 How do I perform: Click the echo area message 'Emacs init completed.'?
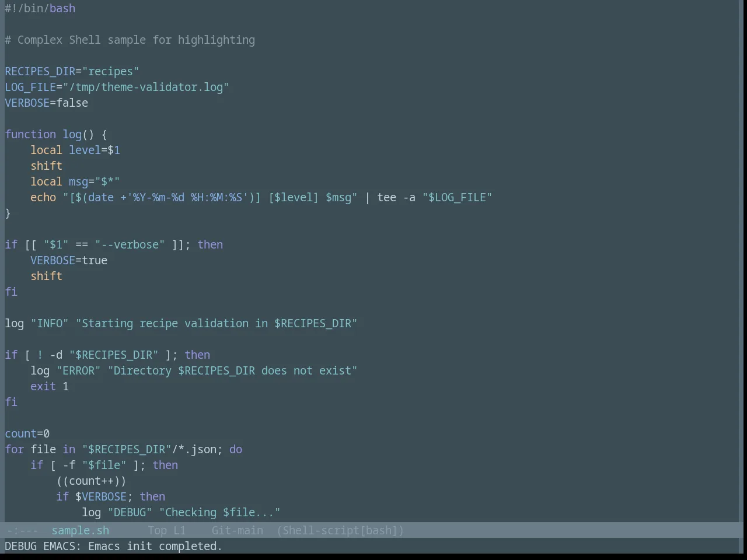tap(155, 546)
